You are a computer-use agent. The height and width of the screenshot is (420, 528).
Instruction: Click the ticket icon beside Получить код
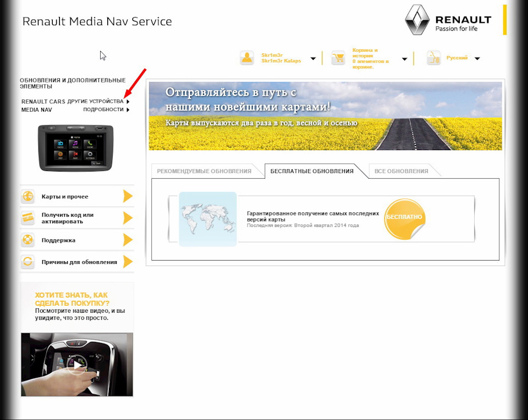[x=28, y=218]
